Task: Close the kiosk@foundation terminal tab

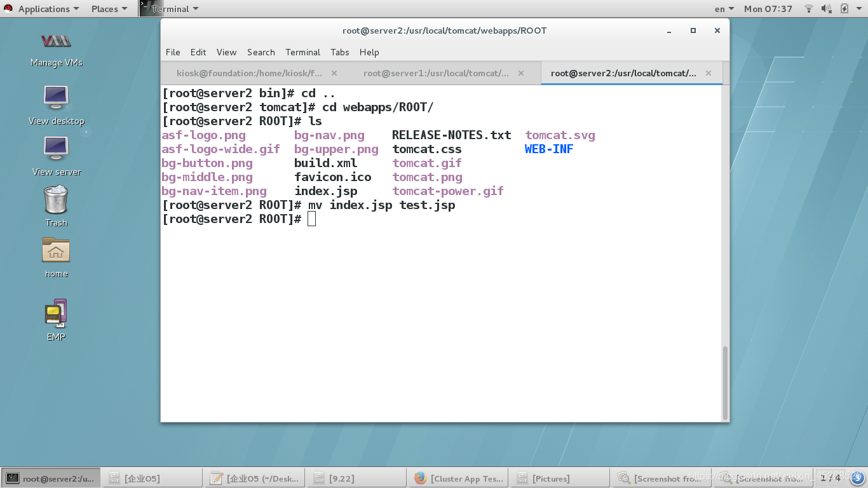Action: (334, 73)
